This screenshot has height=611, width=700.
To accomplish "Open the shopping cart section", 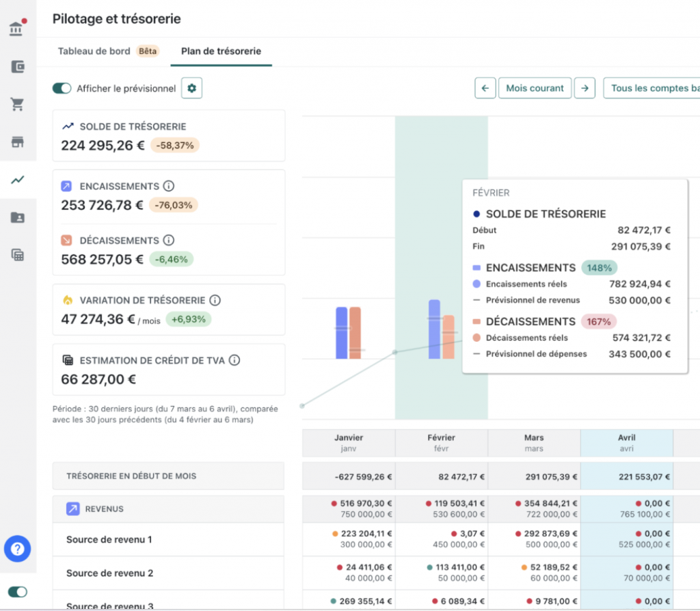I will click(18, 105).
